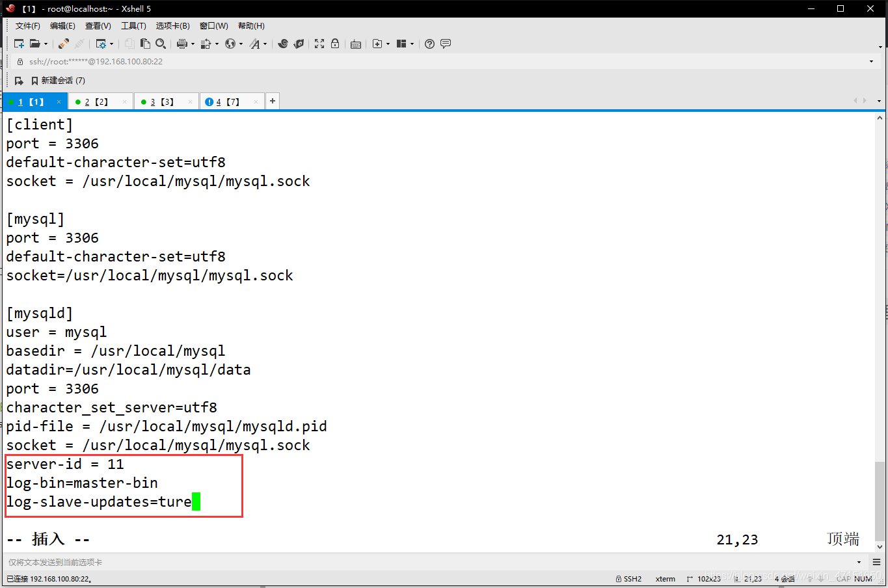The width and height of the screenshot is (888, 588).
Task: Open the tab list dropdown arrow
Action: (x=880, y=101)
